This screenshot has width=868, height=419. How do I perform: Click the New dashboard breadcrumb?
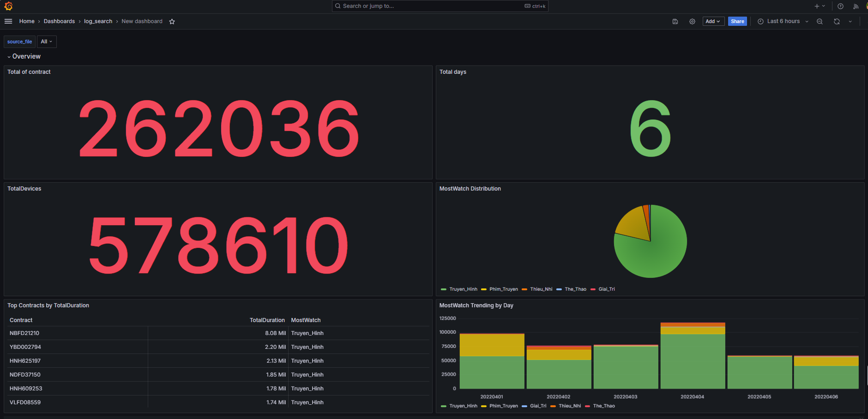click(x=142, y=21)
